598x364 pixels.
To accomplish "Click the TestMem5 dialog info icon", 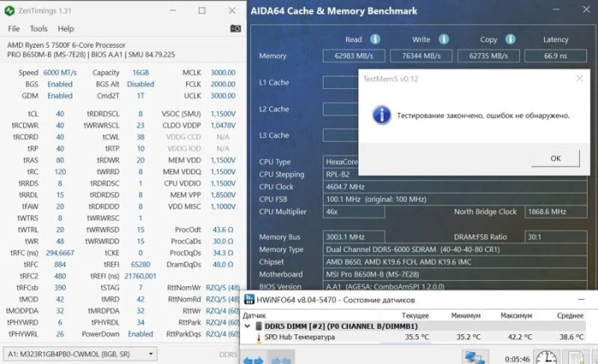I will pyautogui.click(x=382, y=115).
